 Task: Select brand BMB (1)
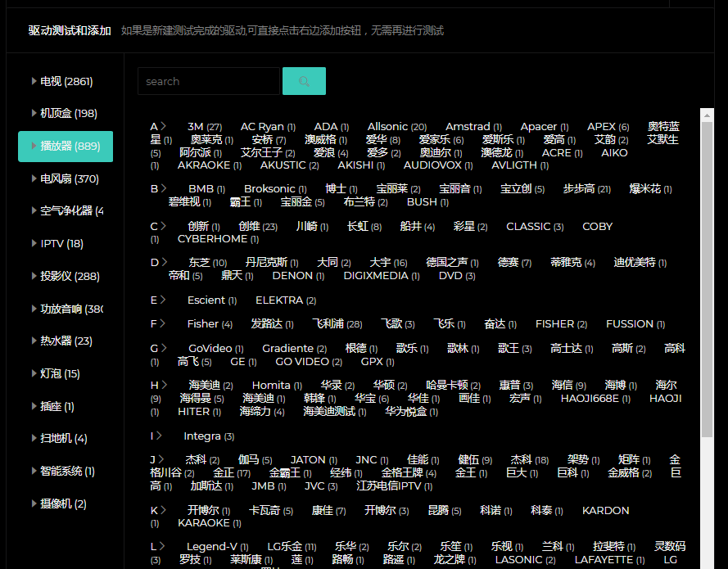[206, 189]
